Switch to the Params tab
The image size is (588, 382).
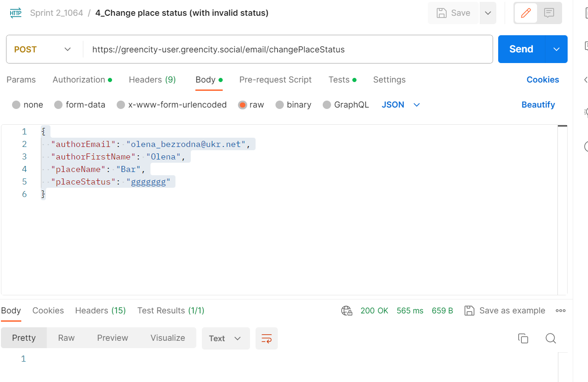tap(21, 80)
